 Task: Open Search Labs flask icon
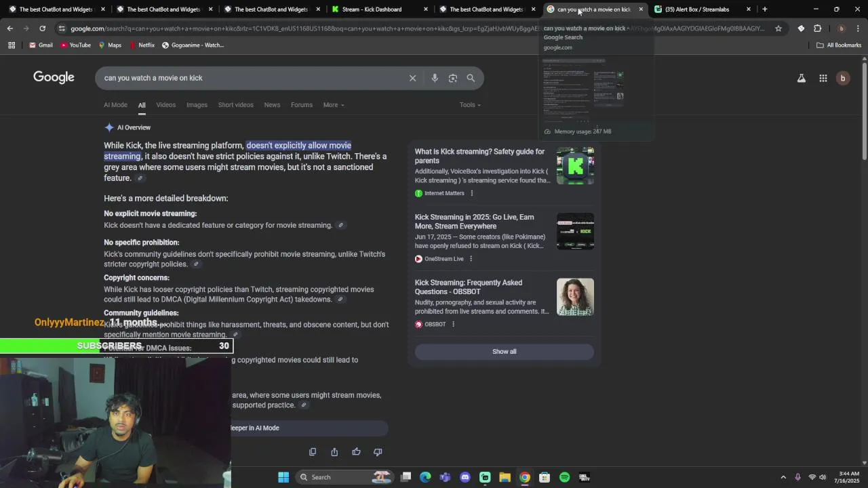pyautogui.click(x=802, y=78)
